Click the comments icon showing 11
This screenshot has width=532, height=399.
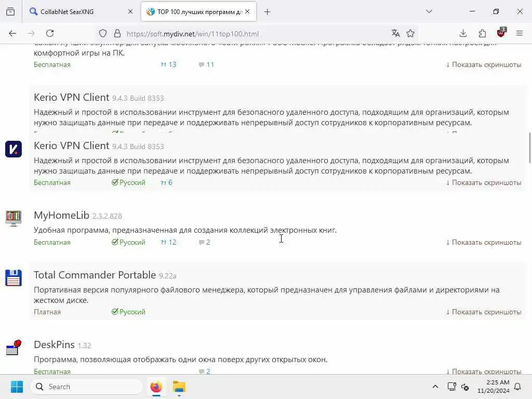click(x=206, y=64)
